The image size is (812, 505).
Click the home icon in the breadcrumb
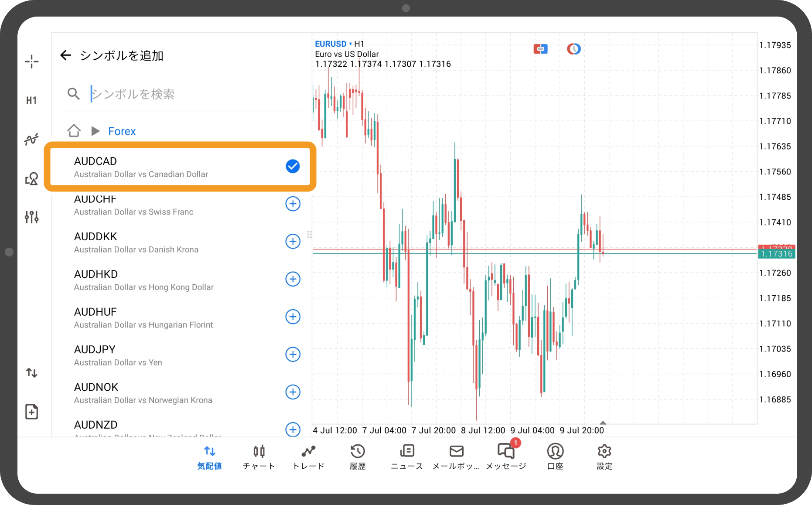click(x=74, y=131)
